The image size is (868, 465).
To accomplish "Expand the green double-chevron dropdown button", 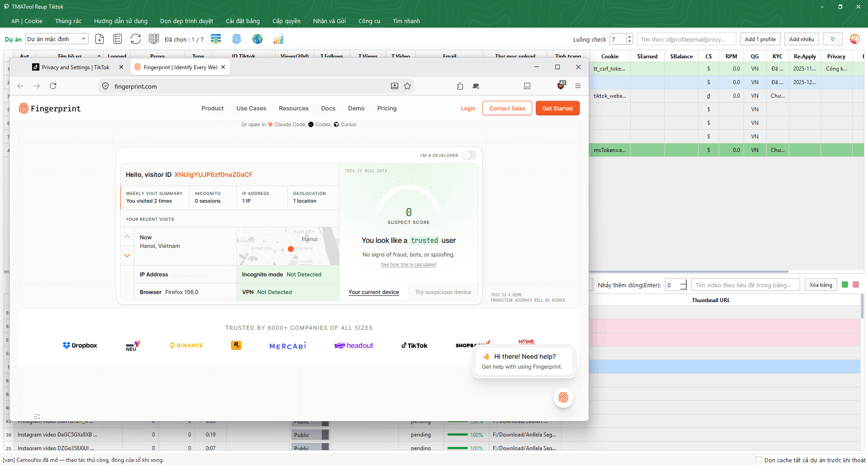I will click(x=832, y=39).
